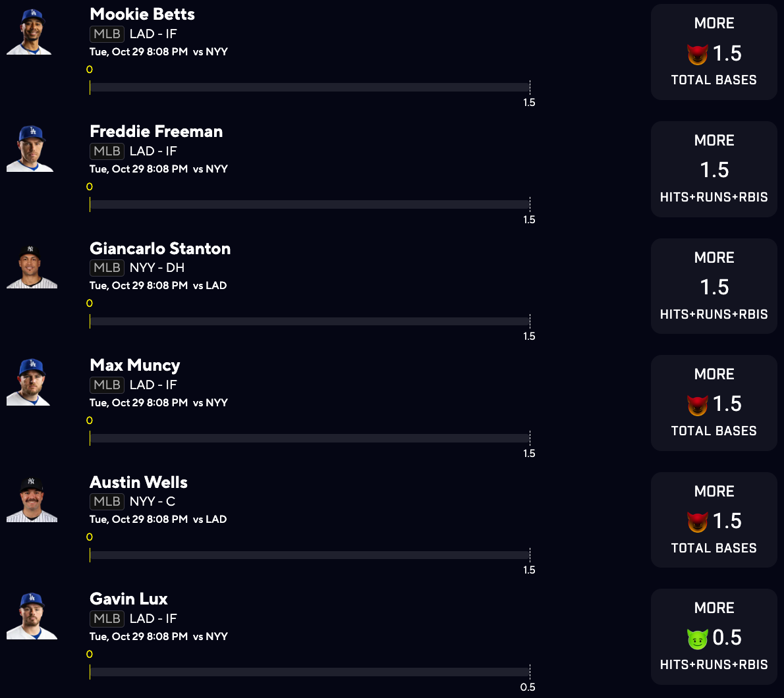Click Austin Wells' total bases progress bar
The image size is (784, 698).
[x=310, y=555]
